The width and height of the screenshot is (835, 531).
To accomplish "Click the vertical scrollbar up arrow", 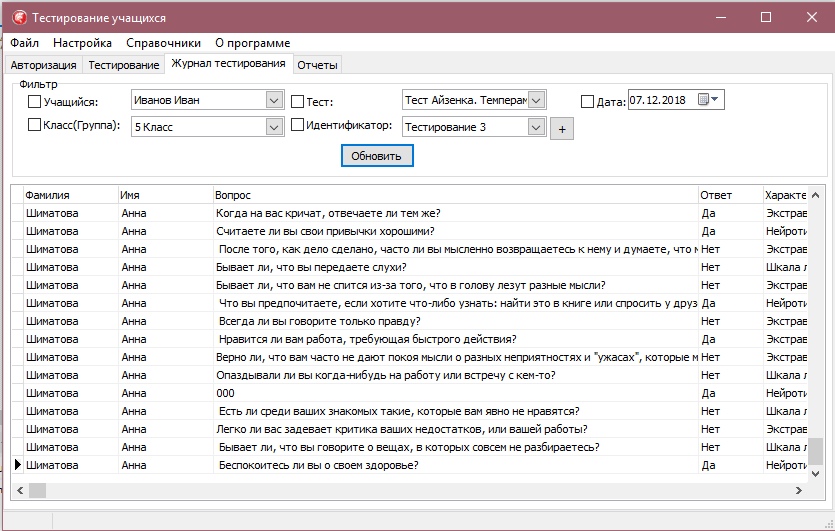I will pos(816,195).
